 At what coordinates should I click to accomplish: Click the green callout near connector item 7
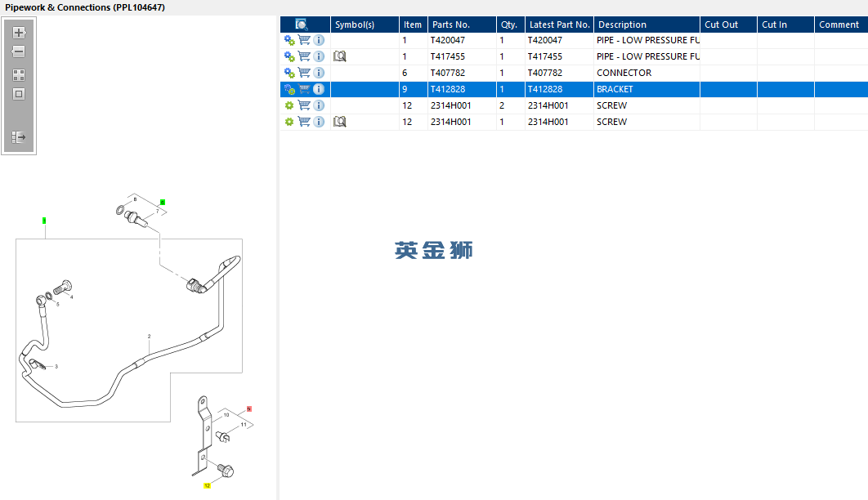click(163, 202)
